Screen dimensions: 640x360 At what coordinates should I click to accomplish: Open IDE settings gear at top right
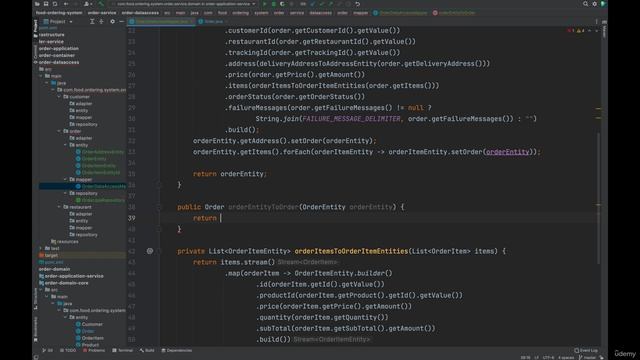594,4
